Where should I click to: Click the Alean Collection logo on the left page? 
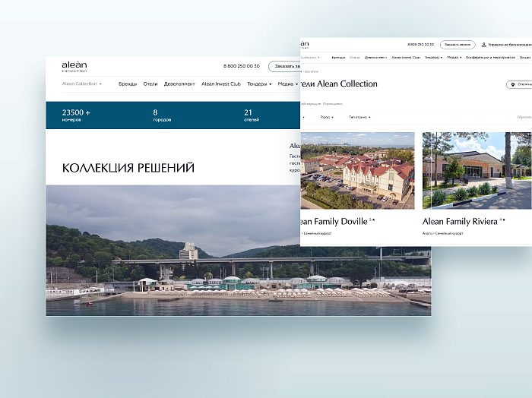(x=74, y=67)
